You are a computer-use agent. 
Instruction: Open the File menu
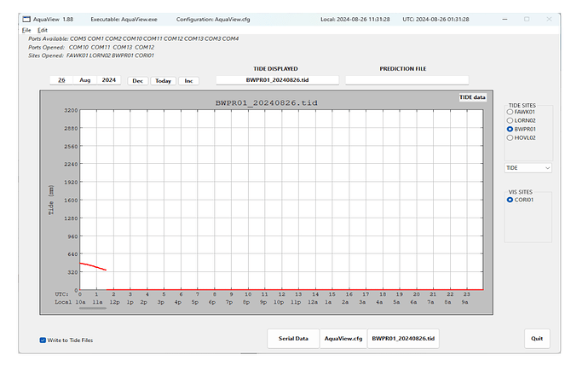(26, 30)
